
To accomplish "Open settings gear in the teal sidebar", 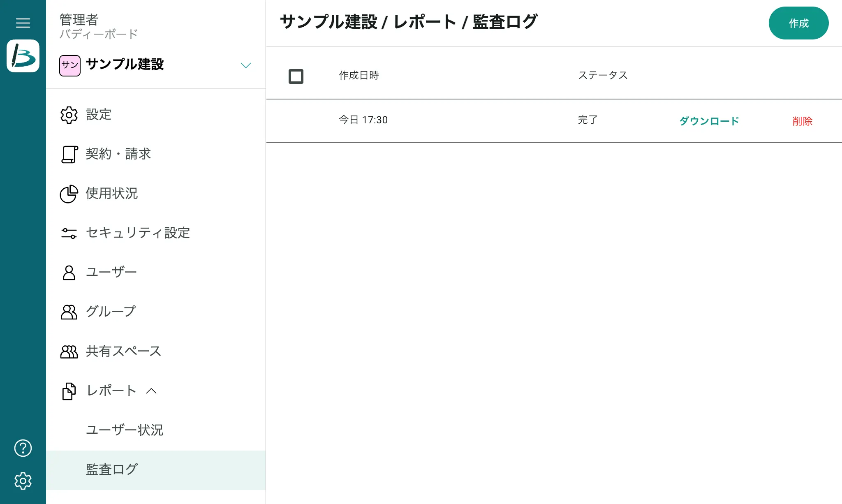I will pyautogui.click(x=23, y=481).
